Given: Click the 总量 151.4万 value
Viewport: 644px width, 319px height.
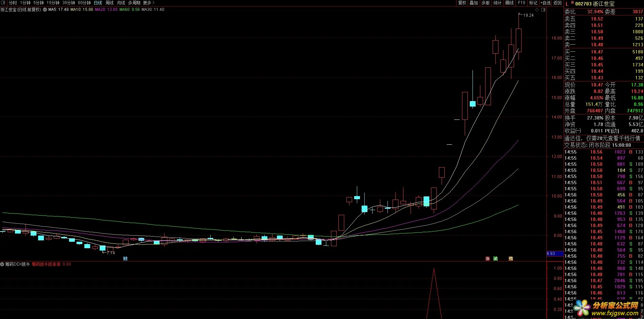Looking at the screenshot, I should tap(594, 105).
